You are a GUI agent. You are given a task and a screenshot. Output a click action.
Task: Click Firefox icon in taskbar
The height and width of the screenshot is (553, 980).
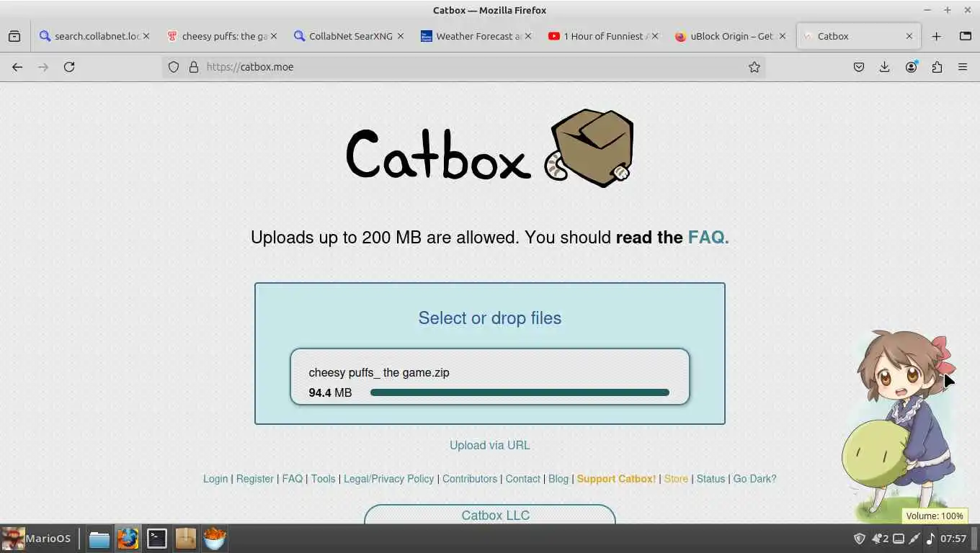coord(128,539)
